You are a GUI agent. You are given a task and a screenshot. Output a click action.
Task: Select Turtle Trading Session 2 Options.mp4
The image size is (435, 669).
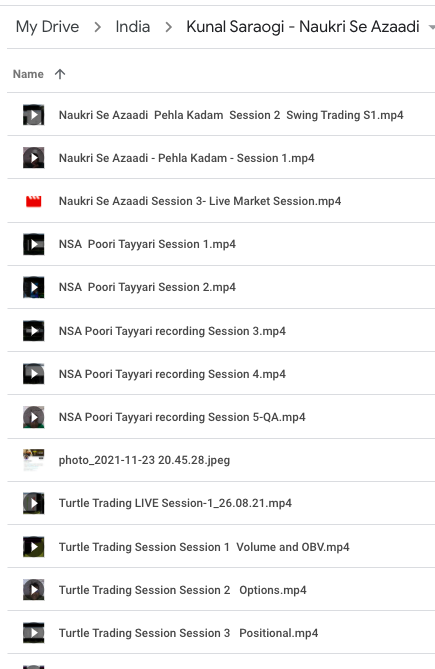(x=221, y=590)
